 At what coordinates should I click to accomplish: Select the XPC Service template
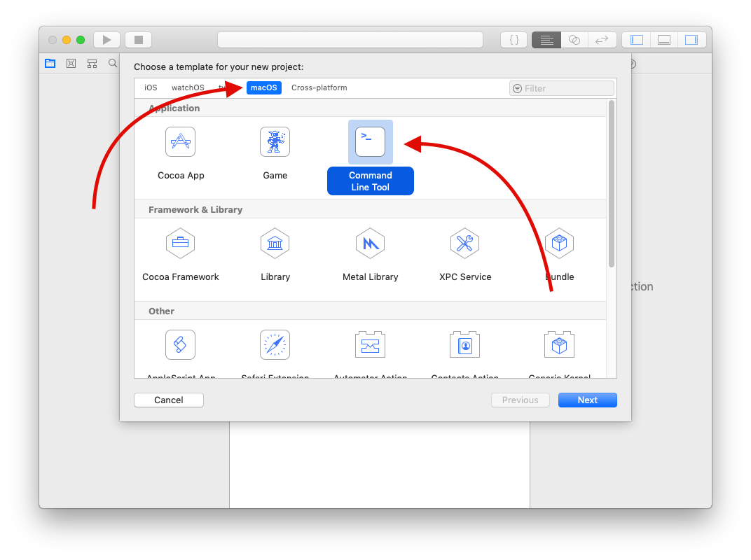464,244
